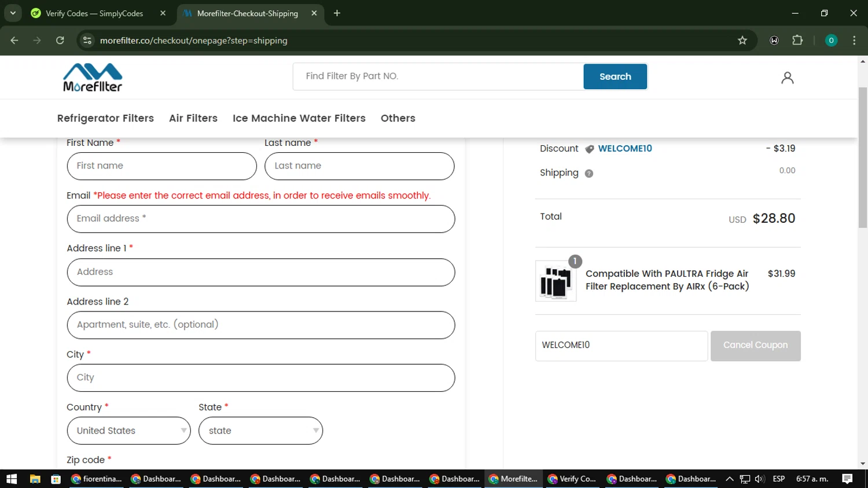Click the network icon in system tray
The image size is (868, 488).
click(x=745, y=479)
